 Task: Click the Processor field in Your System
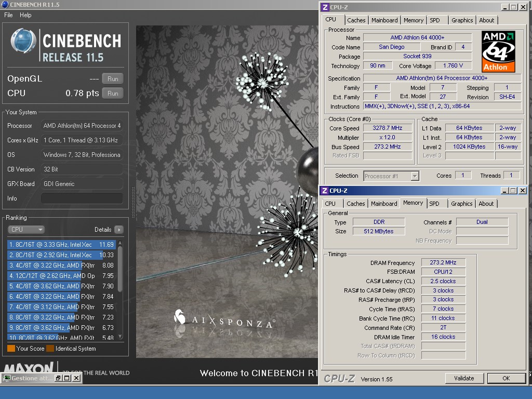click(x=82, y=126)
